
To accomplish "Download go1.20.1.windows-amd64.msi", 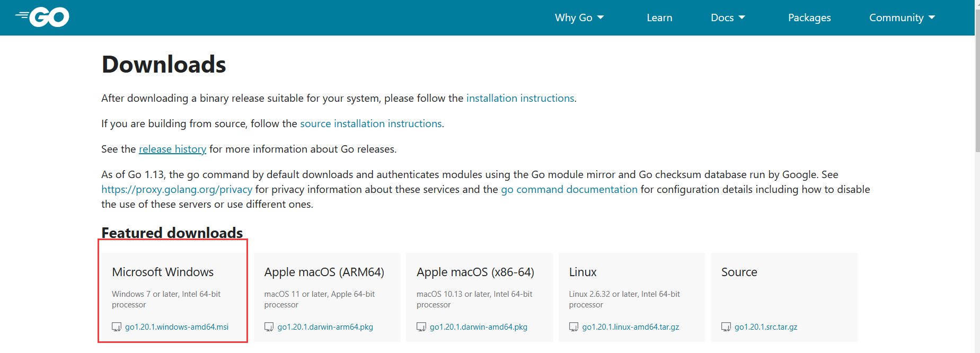I will tap(176, 327).
